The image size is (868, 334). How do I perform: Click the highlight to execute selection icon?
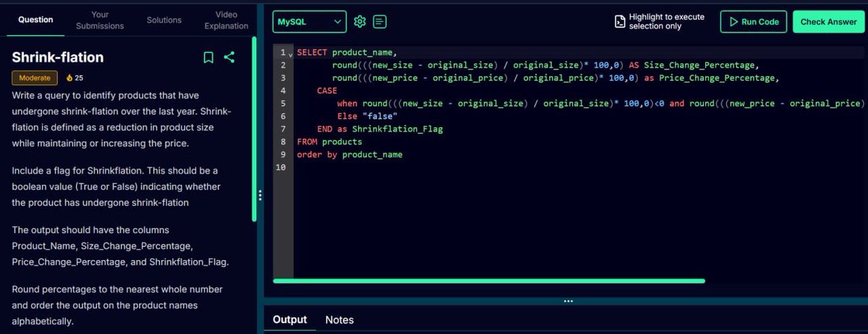619,22
